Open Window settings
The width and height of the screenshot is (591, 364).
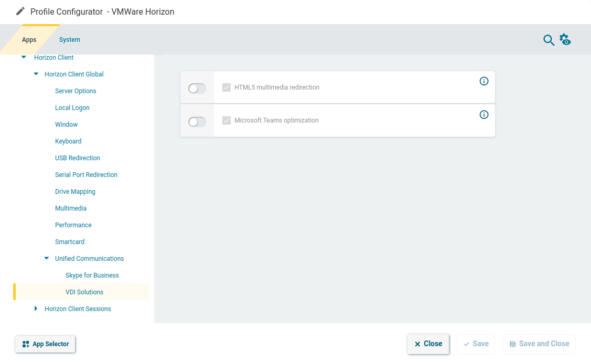(x=66, y=125)
